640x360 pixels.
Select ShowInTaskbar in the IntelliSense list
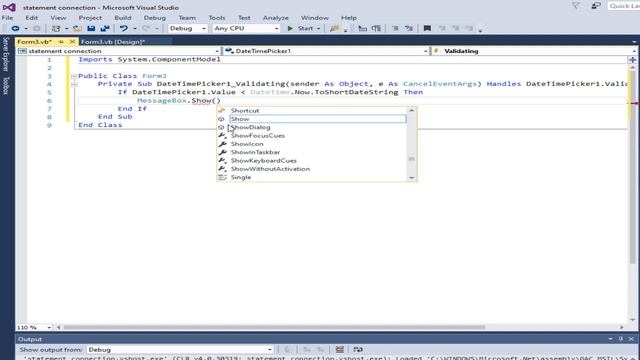coord(312,152)
